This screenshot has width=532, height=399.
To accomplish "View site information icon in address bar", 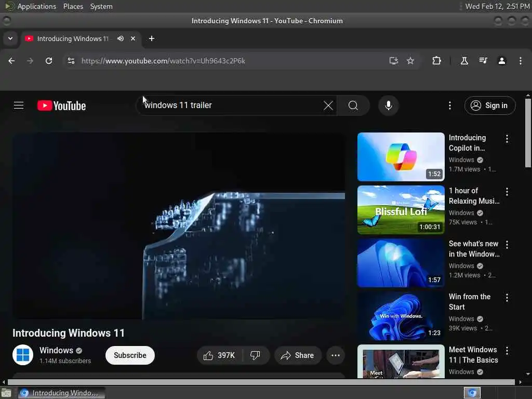I will click(71, 61).
